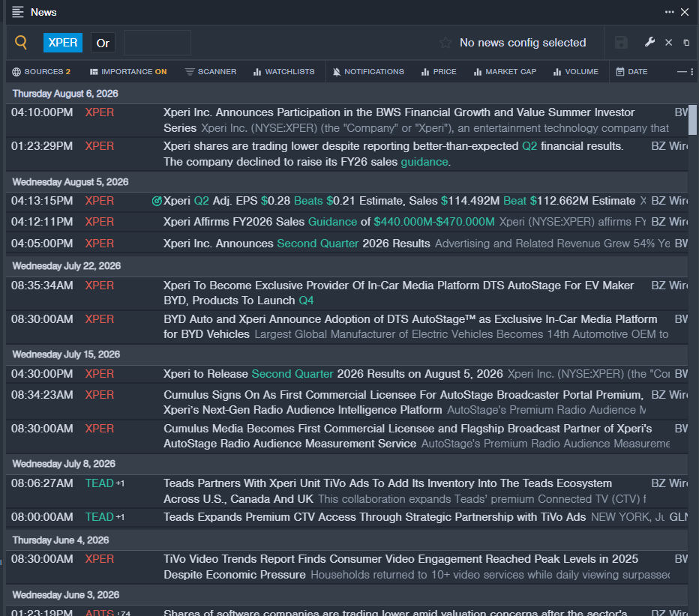Click TEAD ticker in the 08:00:00AM row
The height and width of the screenshot is (616, 699).
100,517
